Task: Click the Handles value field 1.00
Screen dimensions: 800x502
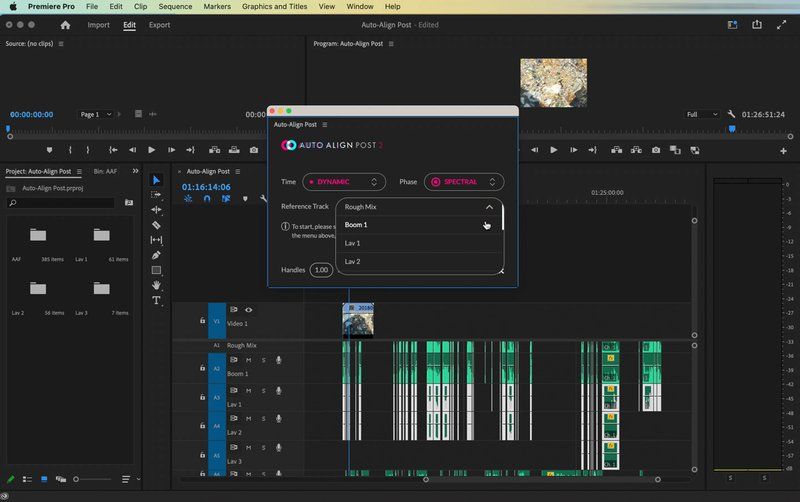Action: click(321, 270)
